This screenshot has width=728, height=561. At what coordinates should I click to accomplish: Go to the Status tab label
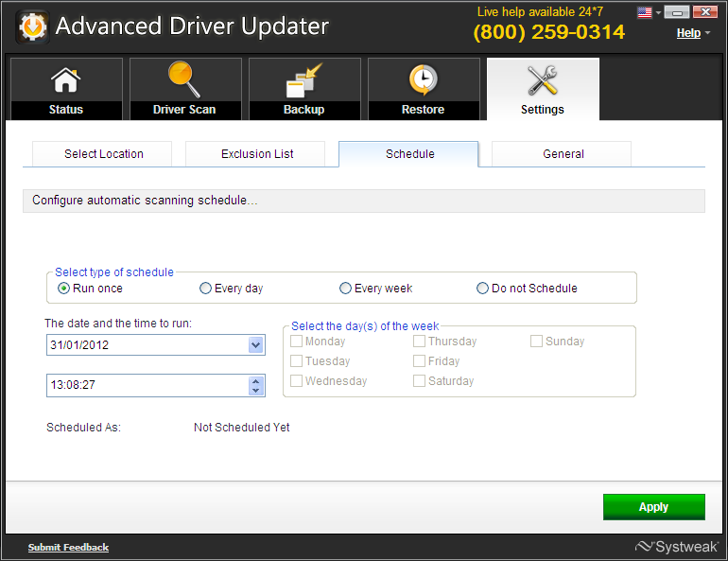pos(66,110)
